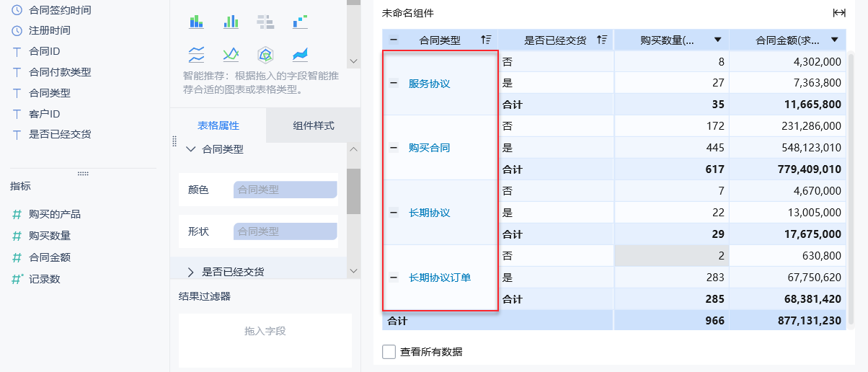Click the 结果过滤器 拖入字段 drop area
The height and width of the screenshot is (372, 868).
coord(265,332)
